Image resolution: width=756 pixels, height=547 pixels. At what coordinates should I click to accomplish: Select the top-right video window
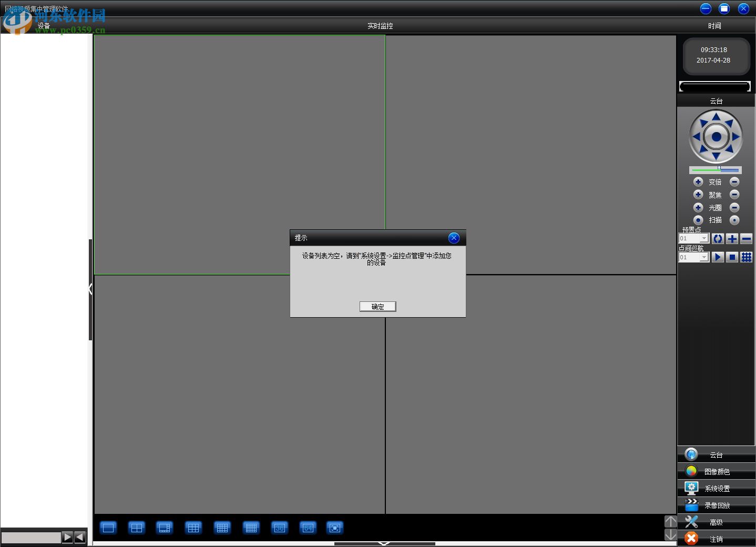[x=531, y=155]
